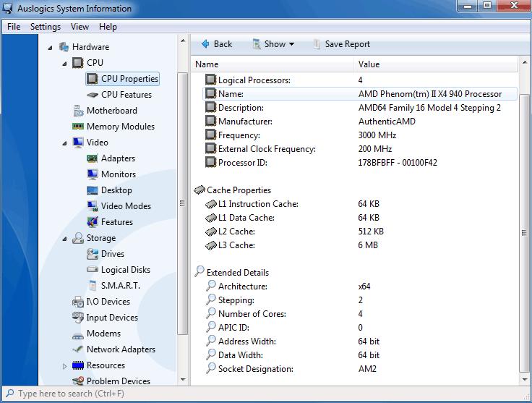Go Back using toolbar button

tap(217, 44)
